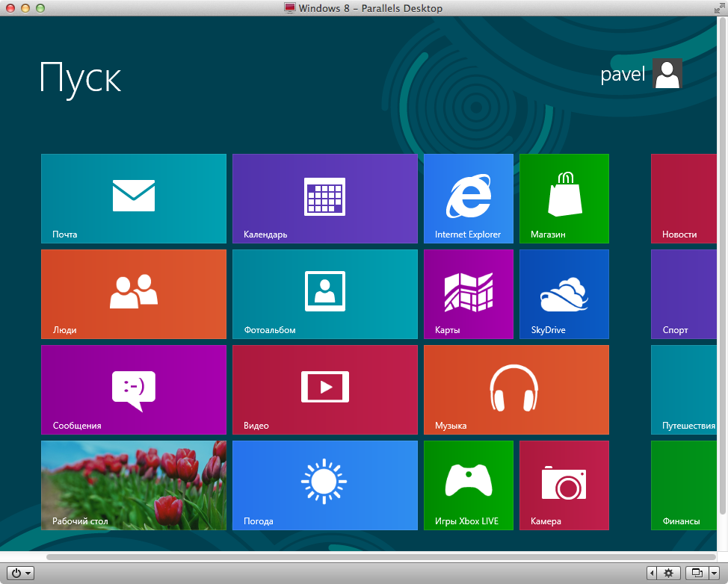Open the Parallels power button menu

(20, 573)
